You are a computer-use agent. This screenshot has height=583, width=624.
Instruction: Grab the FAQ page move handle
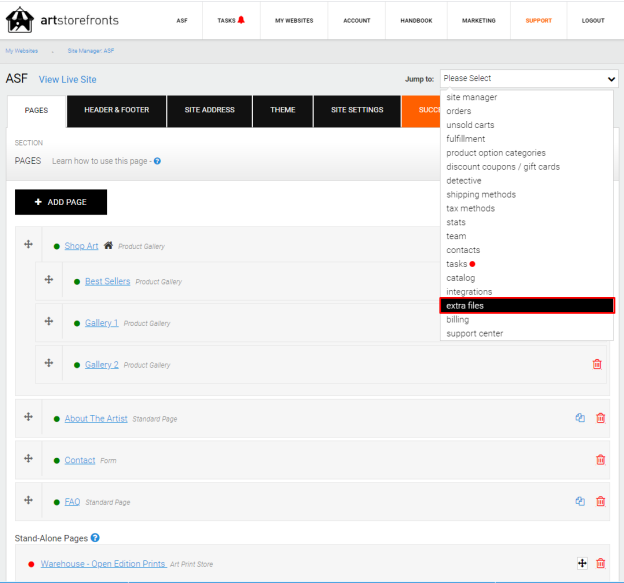pyautogui.click(x=28, y=500)
